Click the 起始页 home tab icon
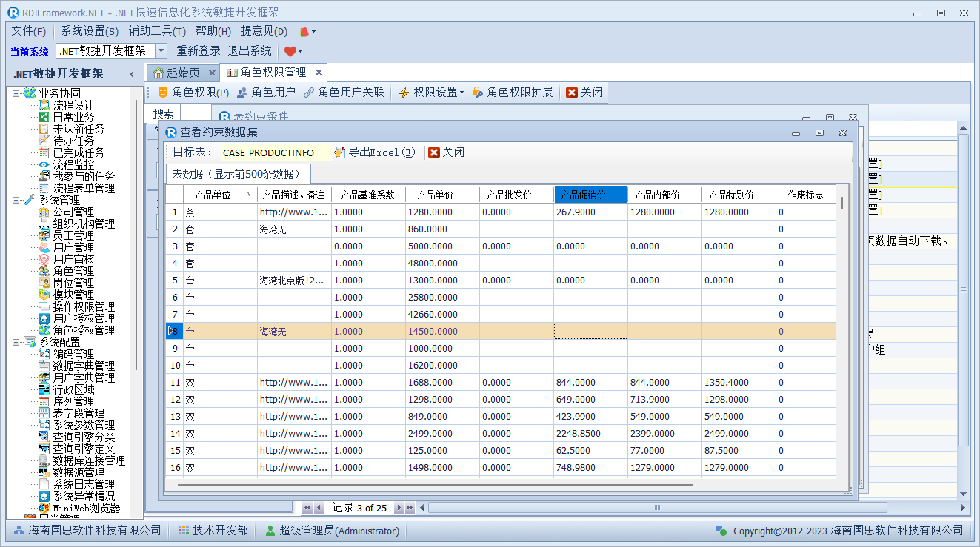Screen dimensions: 980x547 (x=159, y=73)
